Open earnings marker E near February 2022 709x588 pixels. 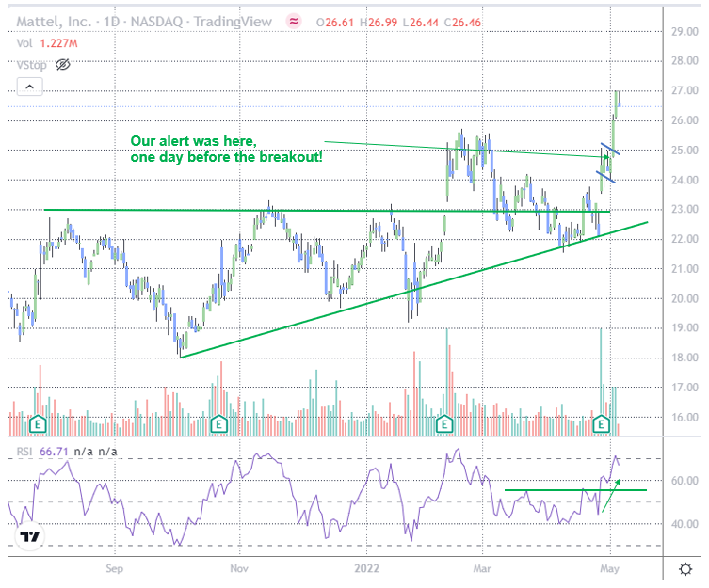tap(444, 424)
